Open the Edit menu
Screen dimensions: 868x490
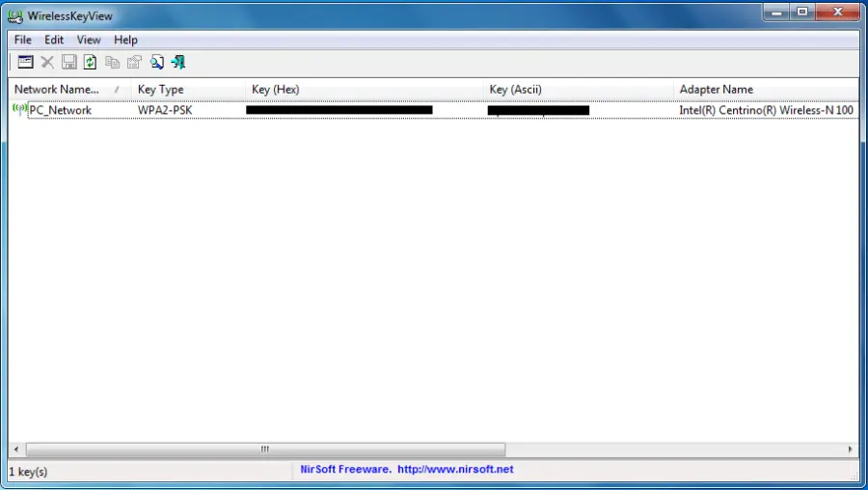54,40
